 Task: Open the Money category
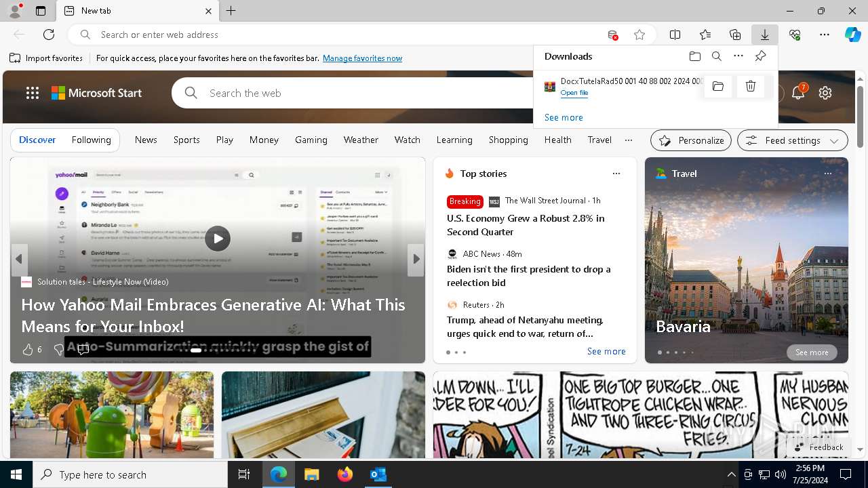point(264,140)
